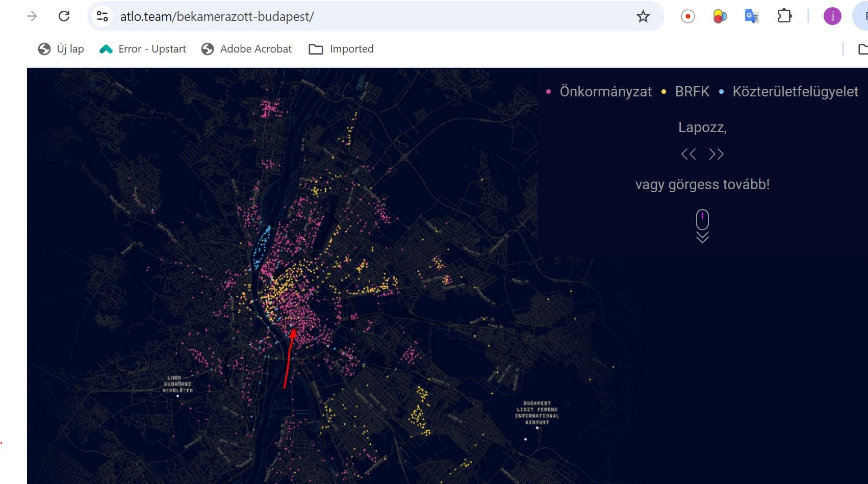
Task: Toggle the Közterületfelügyelet legend item
Action: pos(795,92)
